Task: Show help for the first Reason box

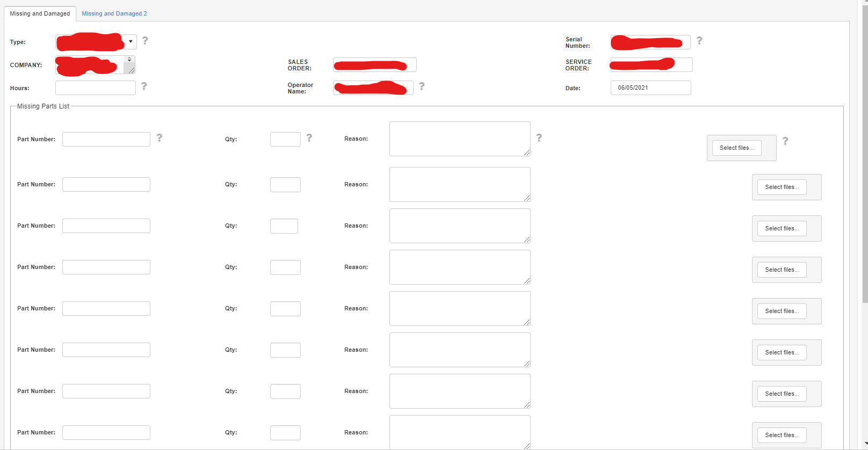Action: pos(539,138)
